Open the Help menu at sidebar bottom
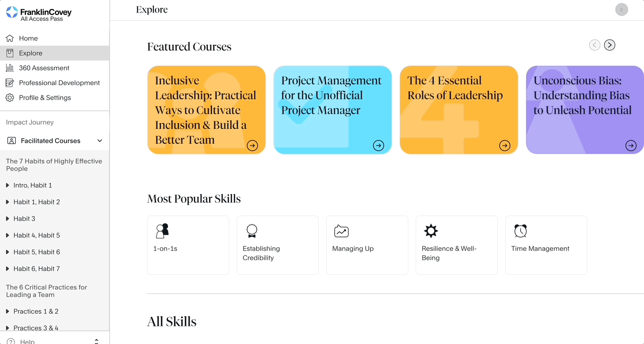The image size is (644, 344). [x=27, y=341]
